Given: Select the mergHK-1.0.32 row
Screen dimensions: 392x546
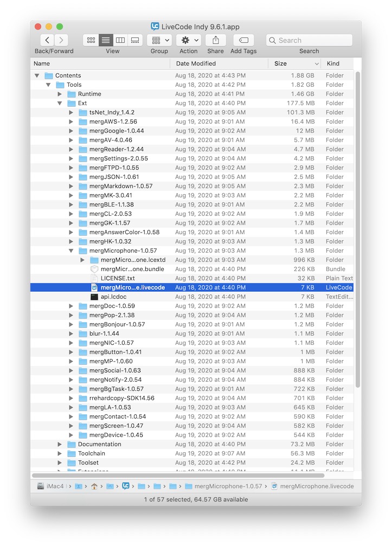Looking at the screenshot, I should pyautogui.click(x=192, y=241).
